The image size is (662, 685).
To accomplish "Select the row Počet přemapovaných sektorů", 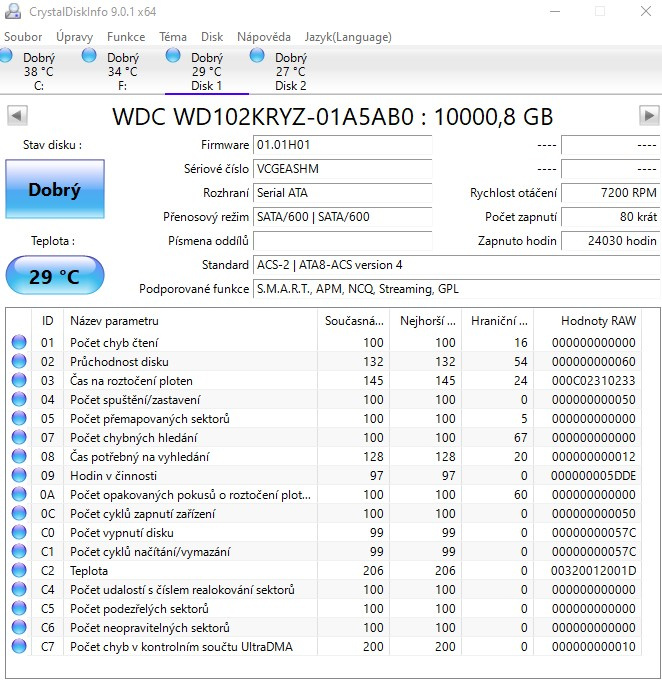I will pos(324,419).
